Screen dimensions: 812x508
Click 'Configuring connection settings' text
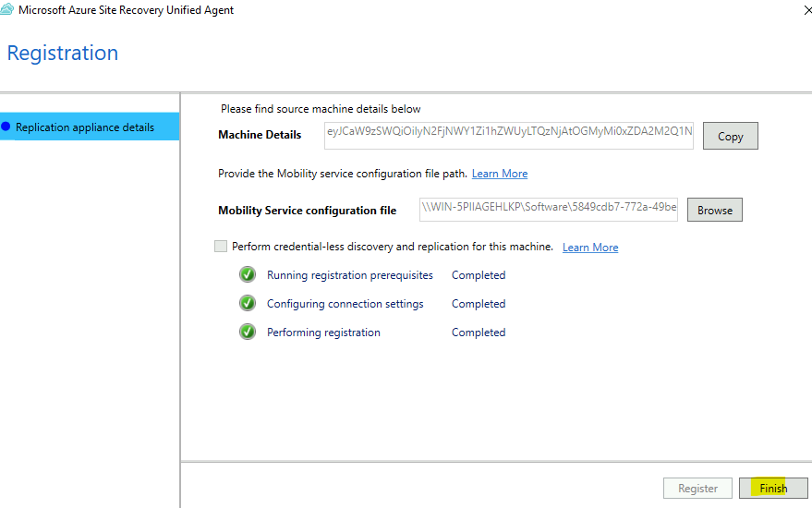pyautogui.click(x=345, y=304)
